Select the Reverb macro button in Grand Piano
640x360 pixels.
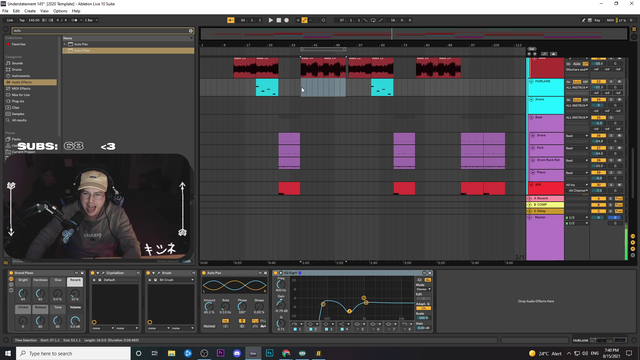click(75, 281)
